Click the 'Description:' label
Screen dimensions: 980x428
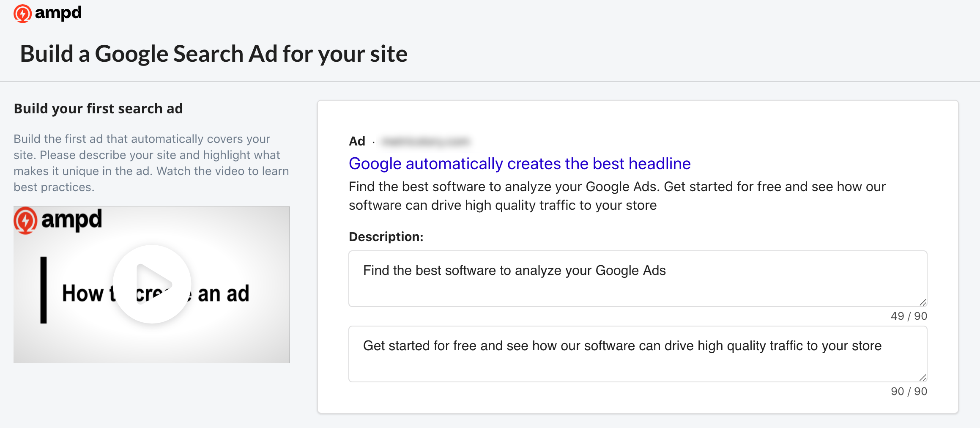point(386,237)
